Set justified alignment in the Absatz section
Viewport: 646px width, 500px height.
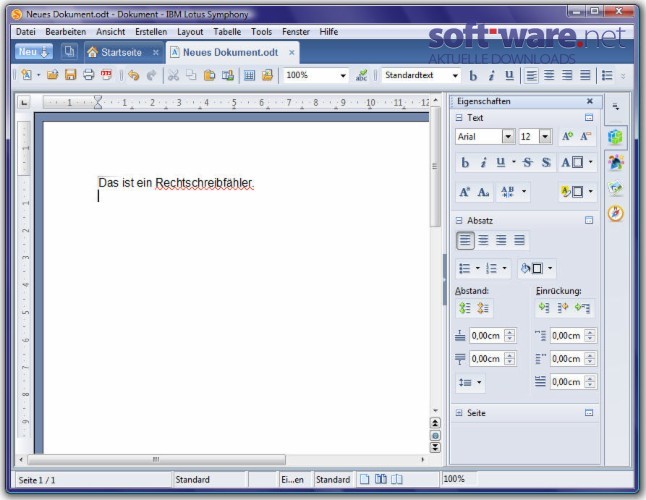pos(519,240)
